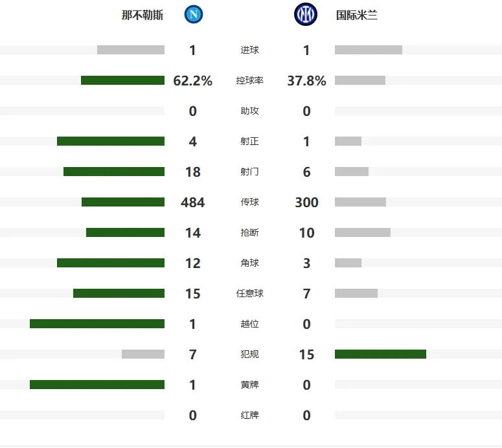Click the 484 passes number
The image size is (502, 448).
[x=193, y=202]
